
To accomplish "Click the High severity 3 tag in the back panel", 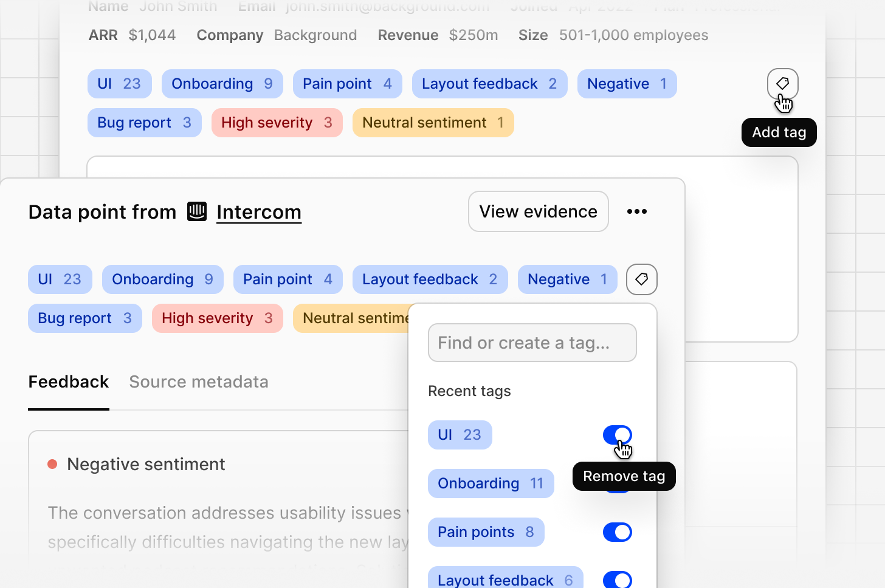I will [x=277, y=123].
